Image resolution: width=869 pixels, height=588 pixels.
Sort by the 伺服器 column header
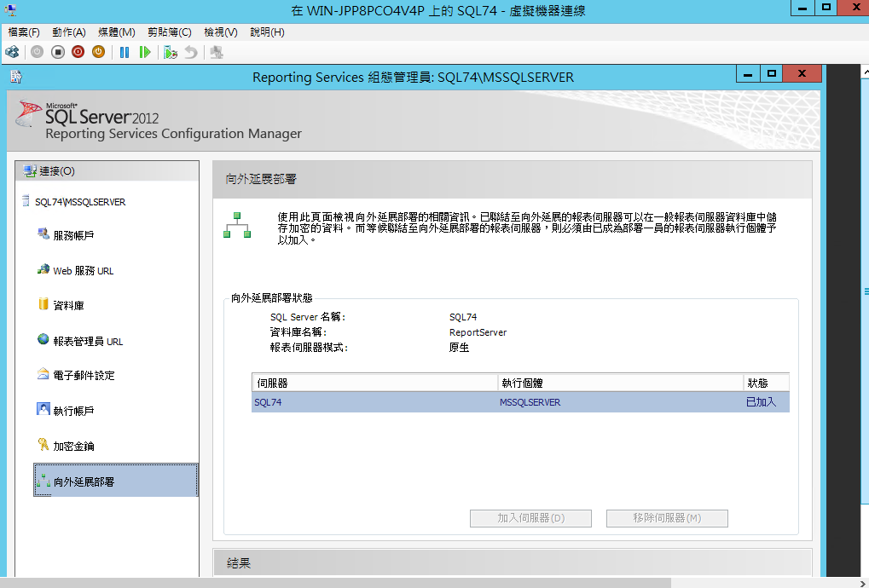(374, 383)
